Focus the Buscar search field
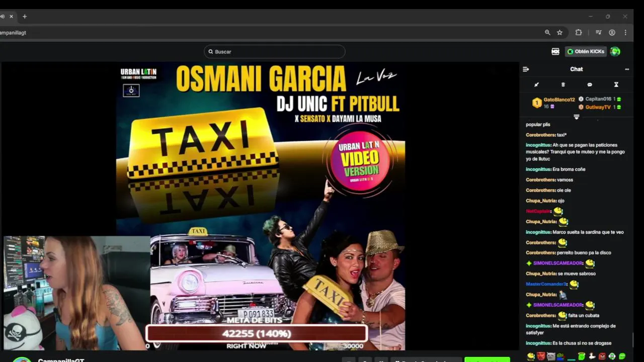Image resolution: width=644 pixels, height=362 pixels. click(275, 52)
